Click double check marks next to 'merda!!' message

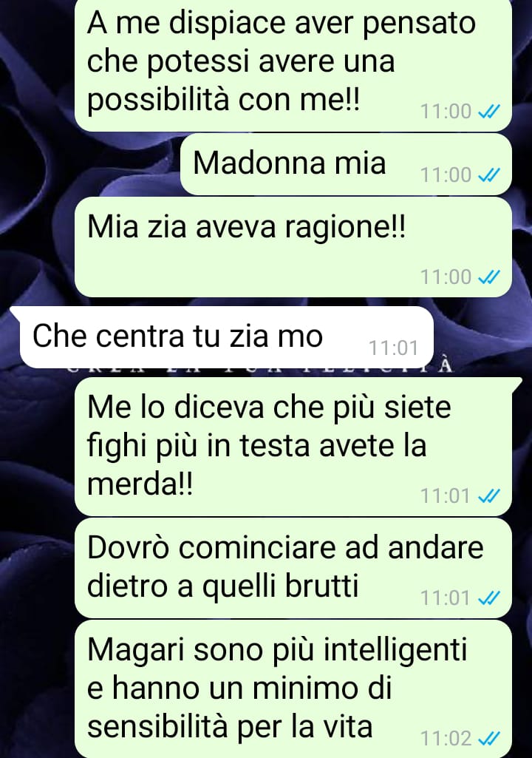pyautogui.click(x=488, y=496)
